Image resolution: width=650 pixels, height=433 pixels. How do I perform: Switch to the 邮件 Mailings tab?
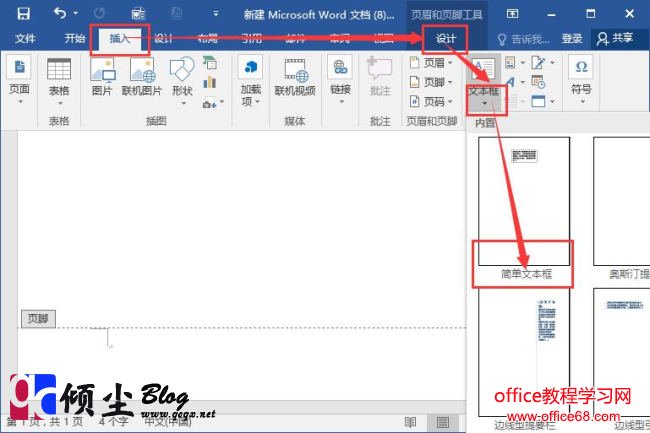pos(296,39)
